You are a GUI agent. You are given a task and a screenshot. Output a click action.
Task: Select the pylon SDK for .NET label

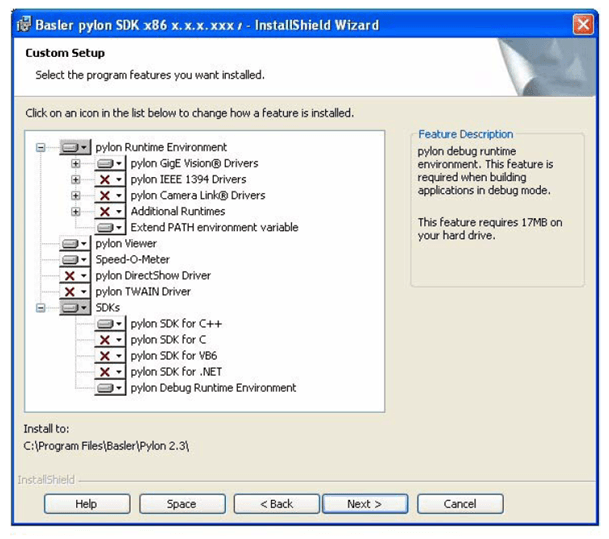(x=176, y=372)
